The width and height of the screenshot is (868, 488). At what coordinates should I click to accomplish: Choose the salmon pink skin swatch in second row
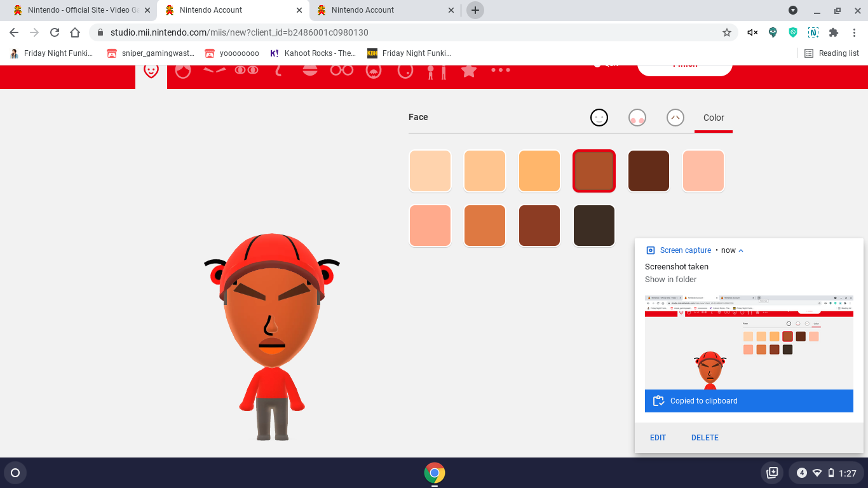(x=430, y=226)
